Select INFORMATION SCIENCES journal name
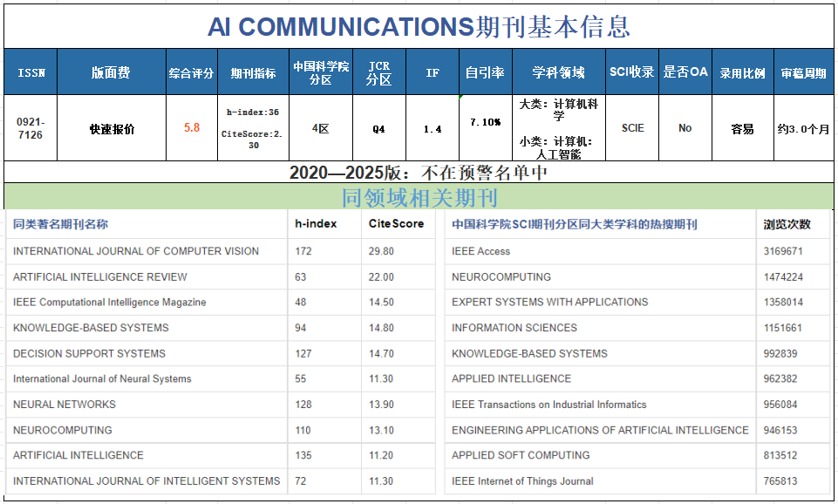 514,328
